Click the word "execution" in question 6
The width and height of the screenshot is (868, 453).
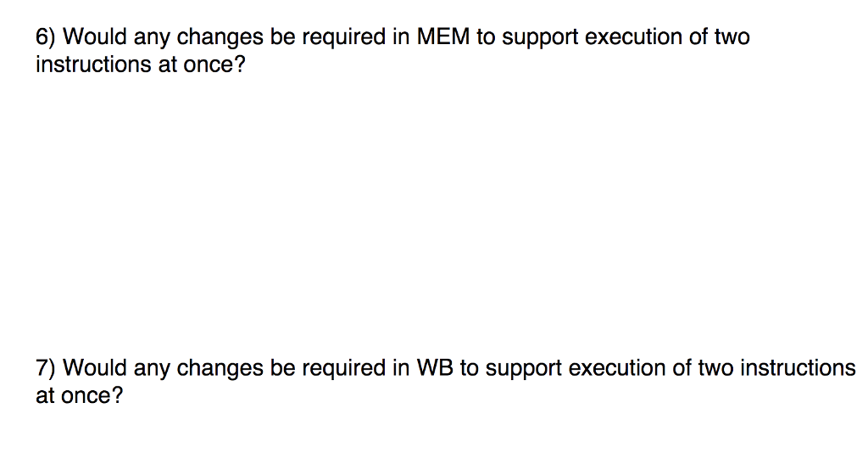click(x=633, y=36)
